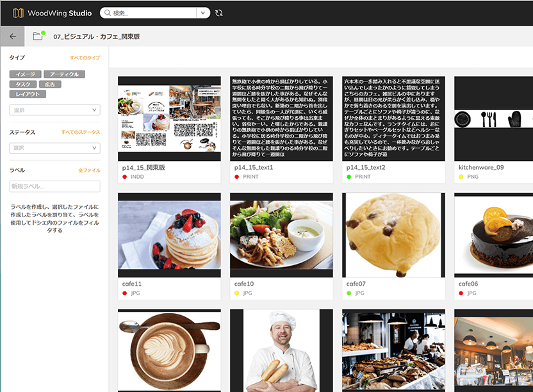Image resolution: width=533 pixels, height=392 pixels.
Task: Select the cafe interior lamps thumbnail
Action: (x=493, y=350)
